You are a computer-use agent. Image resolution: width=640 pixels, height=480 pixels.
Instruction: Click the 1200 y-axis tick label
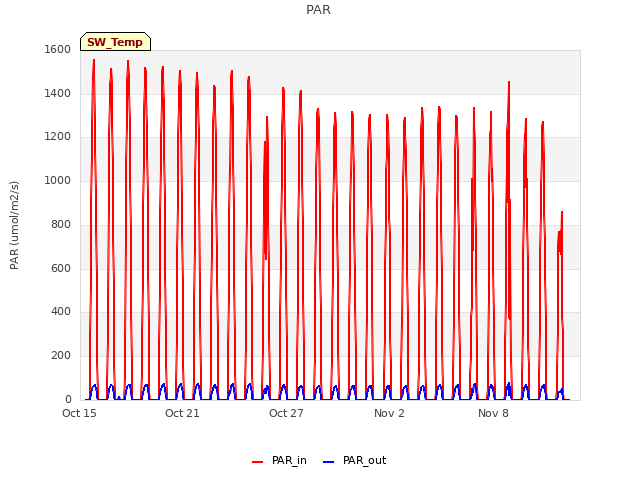[58, 136]
